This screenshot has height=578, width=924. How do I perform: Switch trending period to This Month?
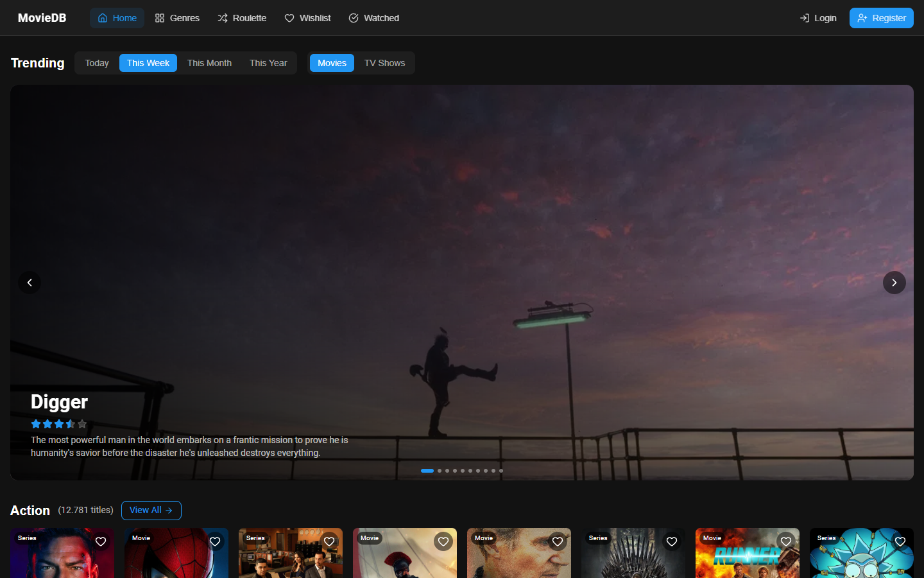click(209, 63)
